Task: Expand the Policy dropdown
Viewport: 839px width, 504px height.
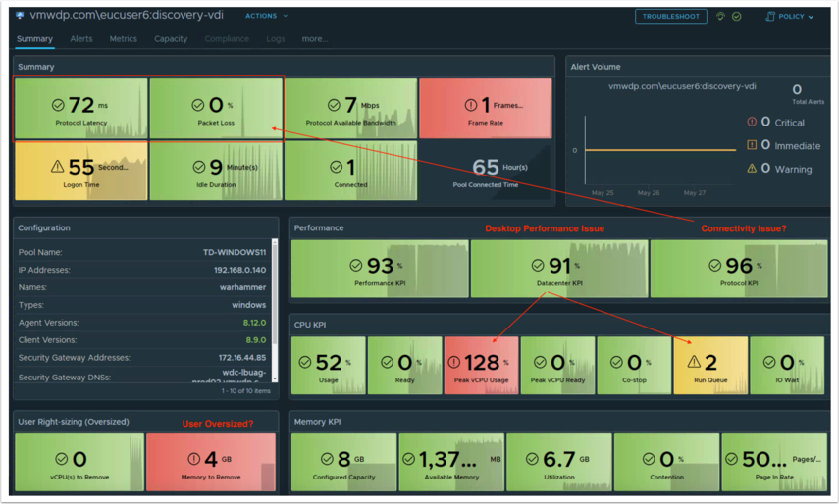Action: (x=790, y=17)
